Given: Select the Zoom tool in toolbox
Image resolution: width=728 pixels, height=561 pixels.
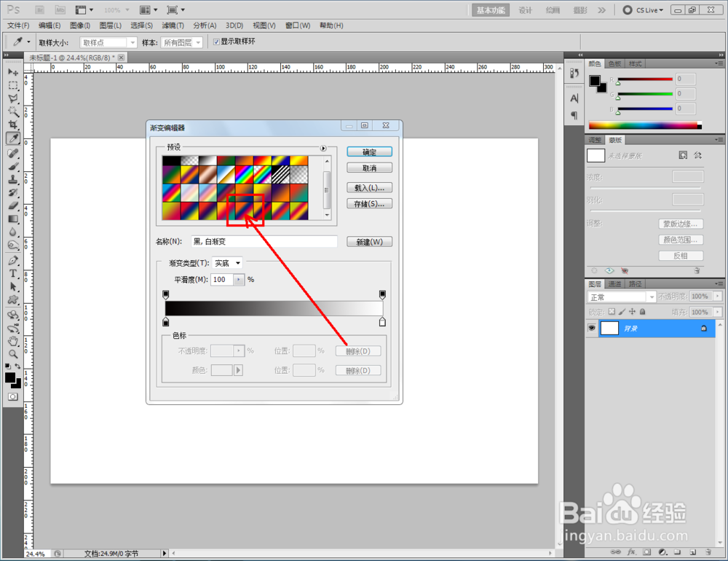Looking at the screenshot, I should click(x=13, y=354).
